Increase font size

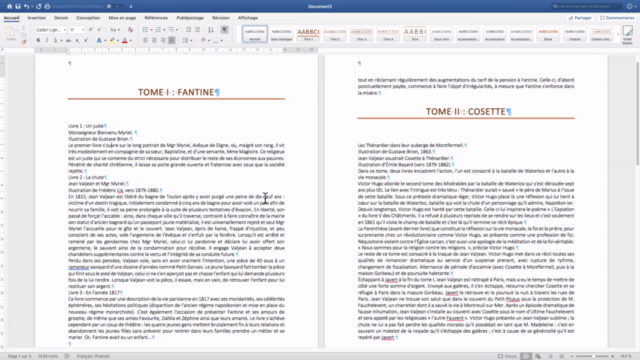click(x=91, y=30)
